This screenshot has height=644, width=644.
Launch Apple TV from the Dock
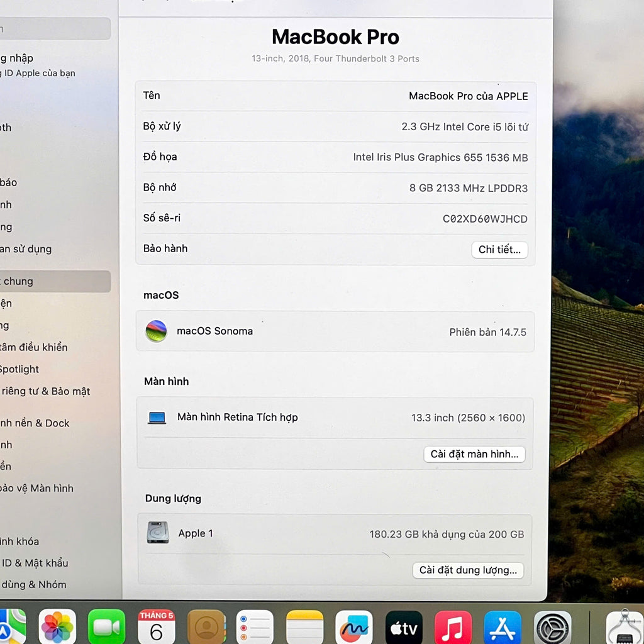pos(404,627)
